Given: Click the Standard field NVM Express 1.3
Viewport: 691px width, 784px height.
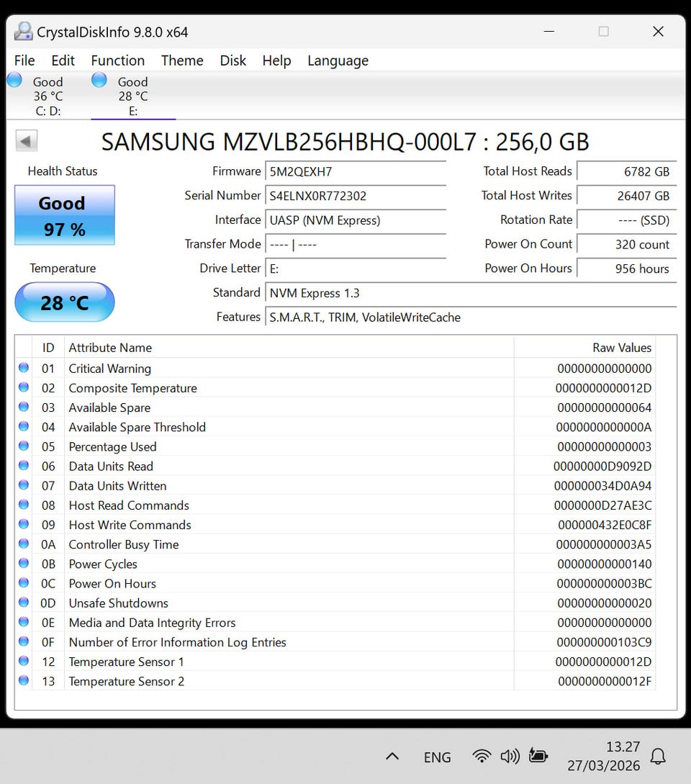Looking at the screenshot, I should [x=471, y=293].
